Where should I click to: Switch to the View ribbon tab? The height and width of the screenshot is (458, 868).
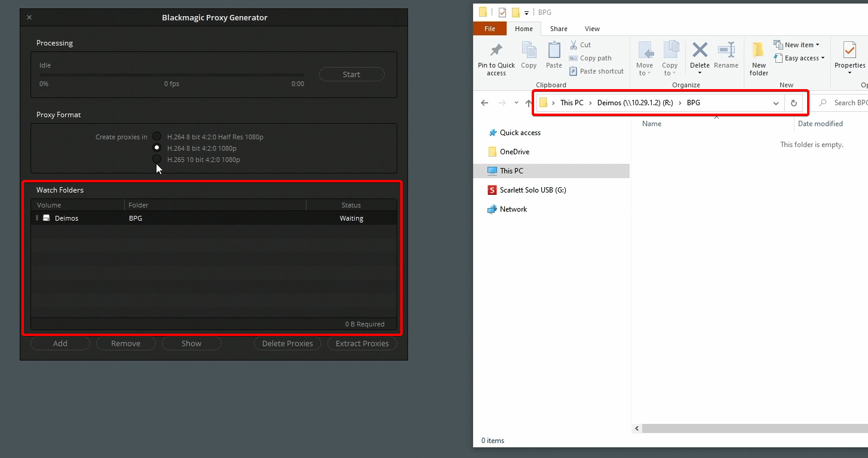[592, 28]
